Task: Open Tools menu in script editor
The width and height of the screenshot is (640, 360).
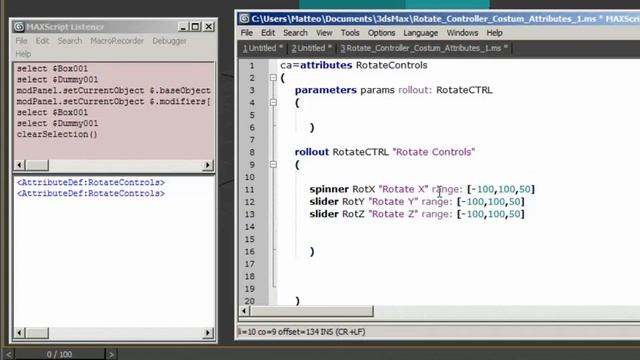Action: pos(350,33)
